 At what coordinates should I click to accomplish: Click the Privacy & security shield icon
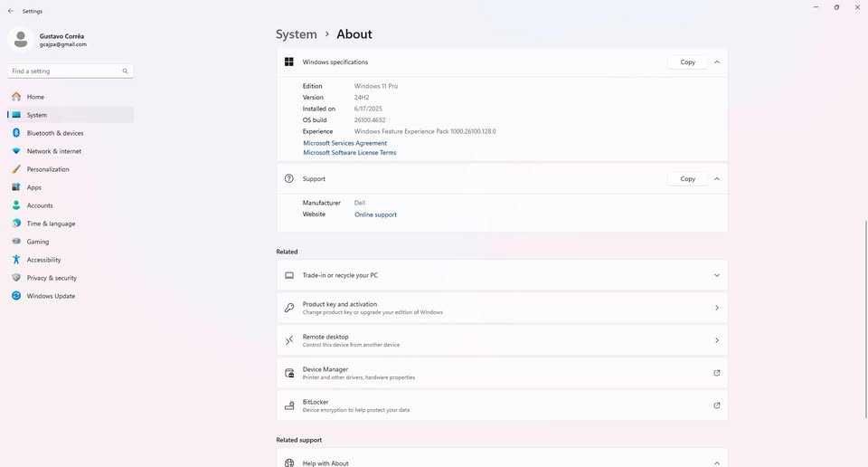pyautogui.click(x=16, y=278)
